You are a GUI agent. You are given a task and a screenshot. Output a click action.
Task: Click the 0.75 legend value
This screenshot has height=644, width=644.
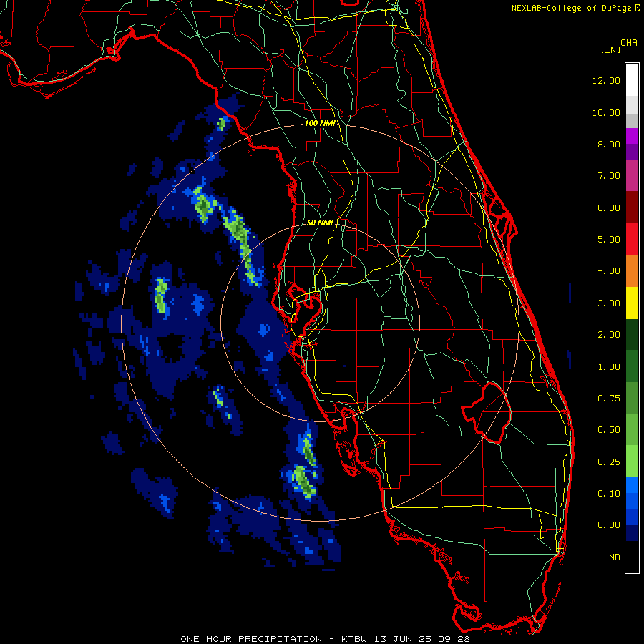(x=609, y=399)
